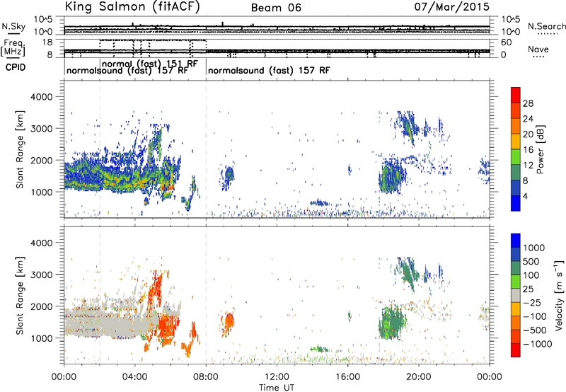
Task: Click the '16:00' time axis tick label
Action: click(347, 377)
